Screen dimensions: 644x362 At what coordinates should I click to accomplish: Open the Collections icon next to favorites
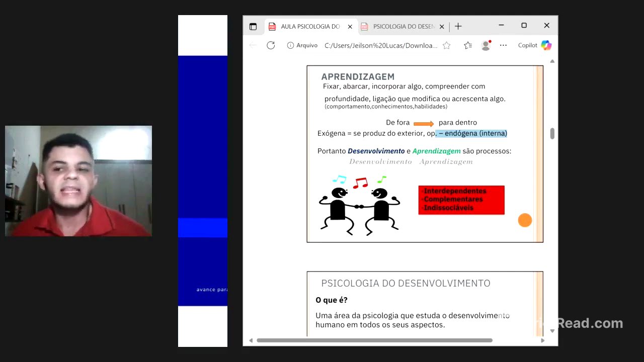click(x=468, y=45)
